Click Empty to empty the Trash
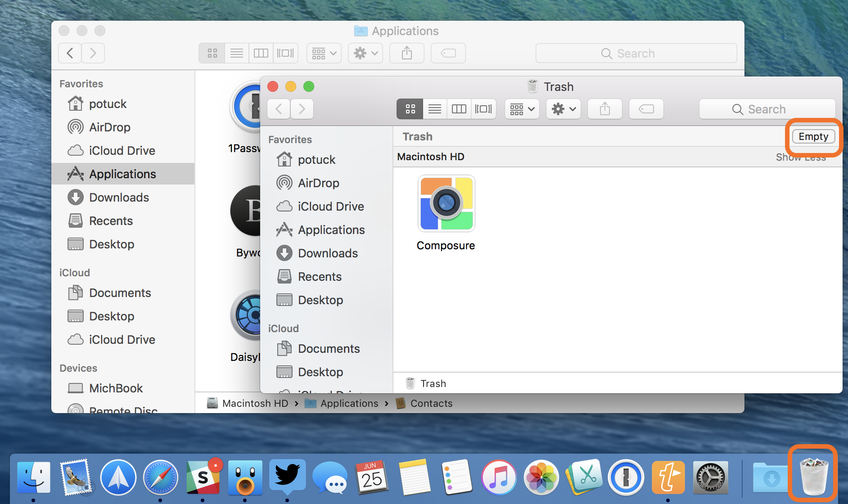 click(813, 136)
